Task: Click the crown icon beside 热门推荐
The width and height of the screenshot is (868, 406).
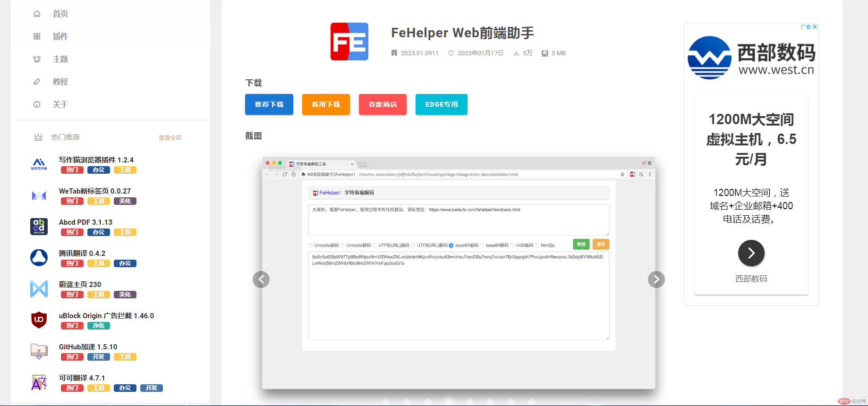Action: (38, 137)
